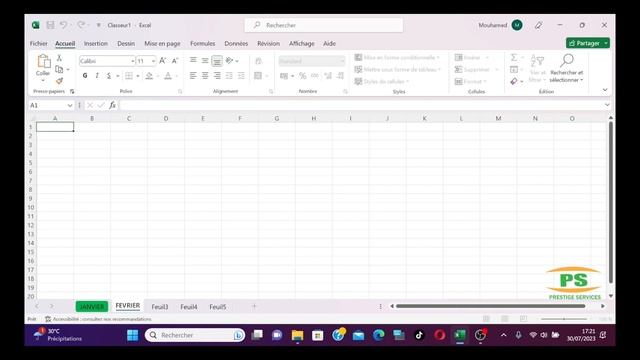Screen dimensions: 640x360
Task: Click the Borders grid icon
Action: [129, 76]
